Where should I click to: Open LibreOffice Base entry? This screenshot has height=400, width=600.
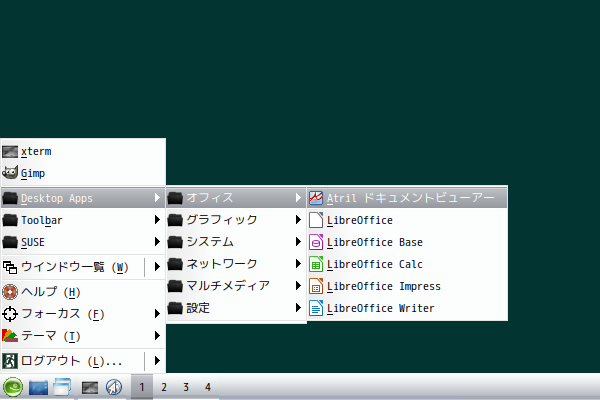pyautogui.click(x=407, y=242)
